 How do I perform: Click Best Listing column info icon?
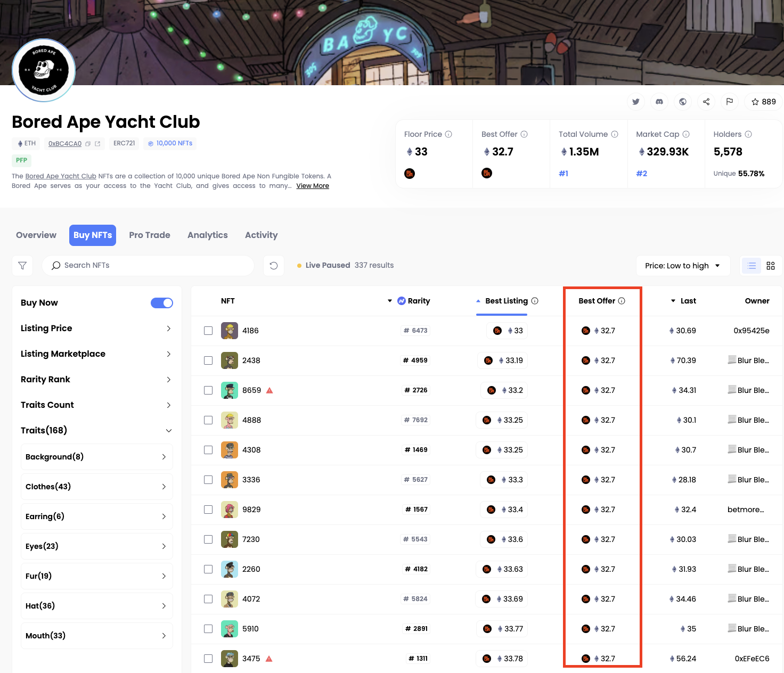click(535, 301)
